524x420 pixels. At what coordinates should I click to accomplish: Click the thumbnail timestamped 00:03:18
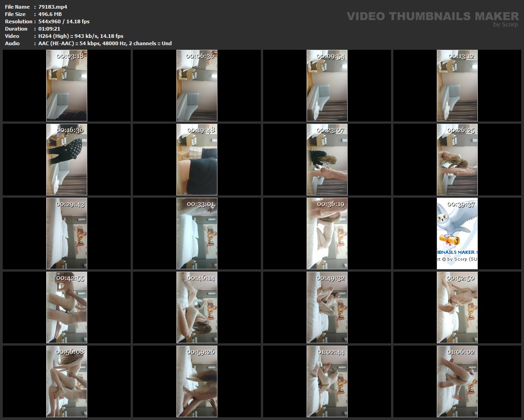pos(67,86)
